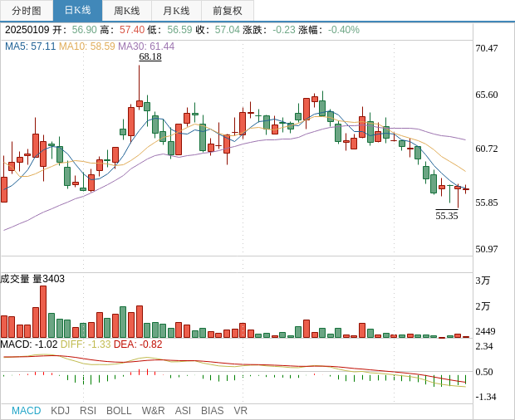Click the 70.47 price axis label

(x=487, y=48)
